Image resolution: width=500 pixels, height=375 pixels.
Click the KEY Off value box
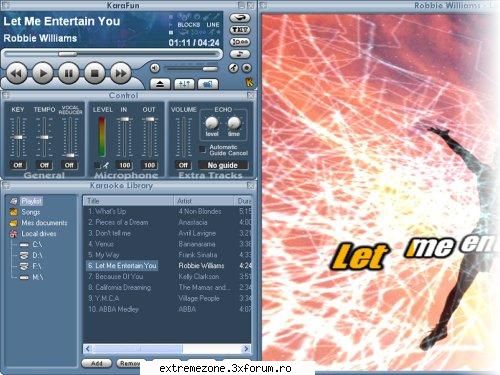(18, 165)
